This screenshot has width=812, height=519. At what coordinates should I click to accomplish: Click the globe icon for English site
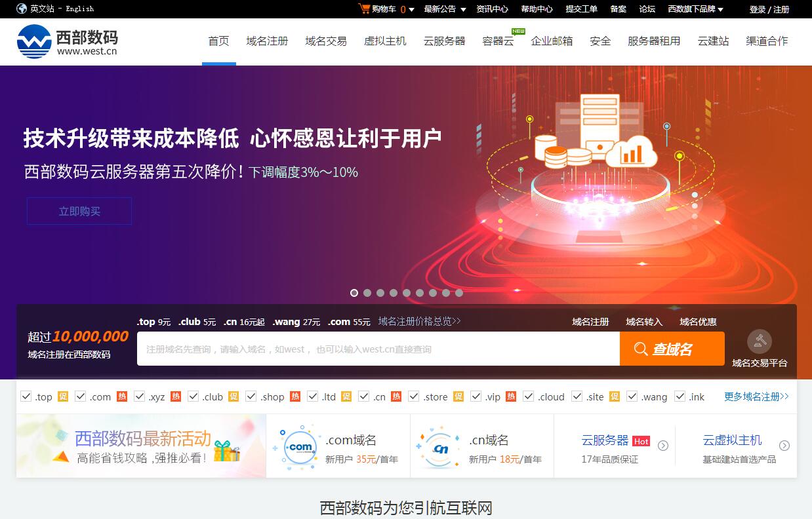(x=22, y=9)
